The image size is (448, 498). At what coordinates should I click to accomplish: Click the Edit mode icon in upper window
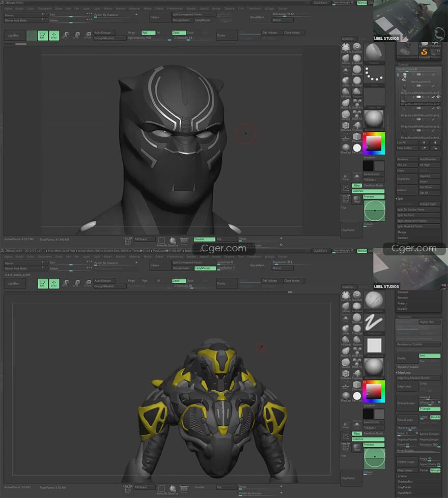[43, 36]
